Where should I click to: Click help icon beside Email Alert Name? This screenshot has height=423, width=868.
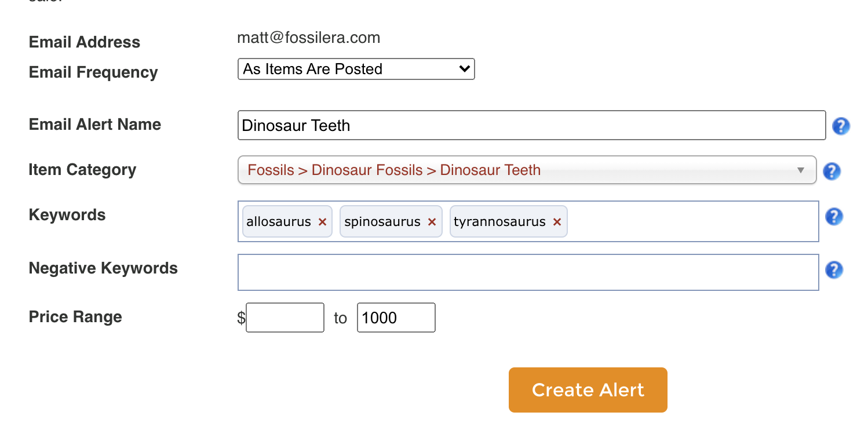pyautogui.click(x=841, y=126)
